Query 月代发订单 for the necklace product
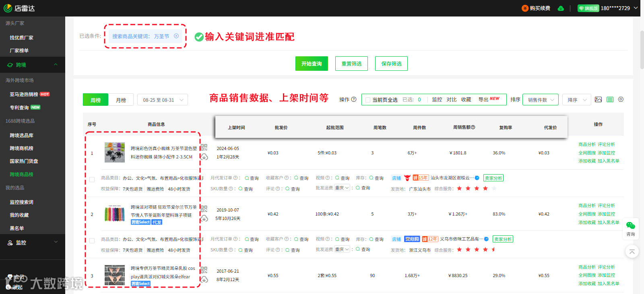Image resolution: width=644 pixels, height=294 pixels. 252,239
